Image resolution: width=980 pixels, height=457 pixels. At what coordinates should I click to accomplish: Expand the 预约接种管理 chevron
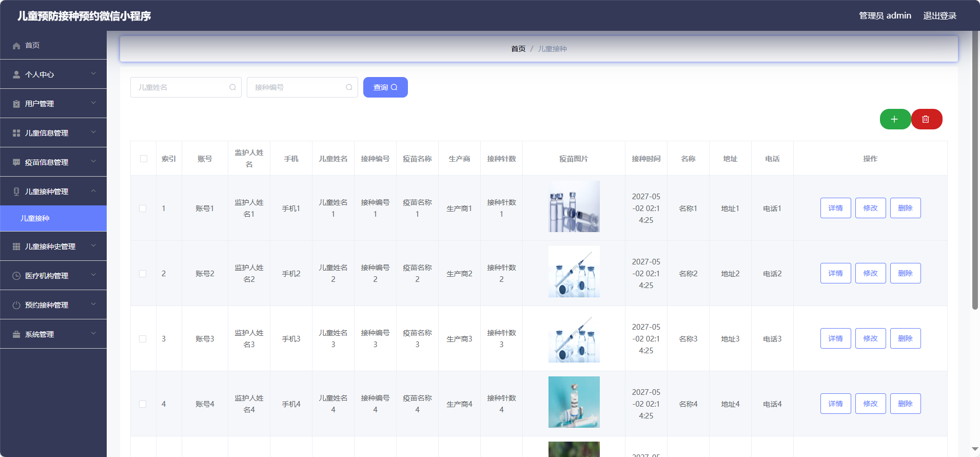tap(93, 304)
